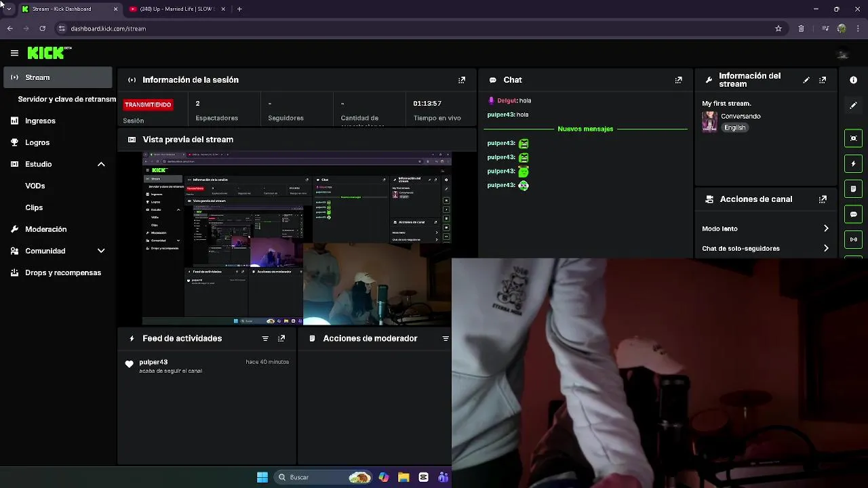Click pulper43 username saying hola
The width and height of the screenshot is (868, 488).
[500, 115]
